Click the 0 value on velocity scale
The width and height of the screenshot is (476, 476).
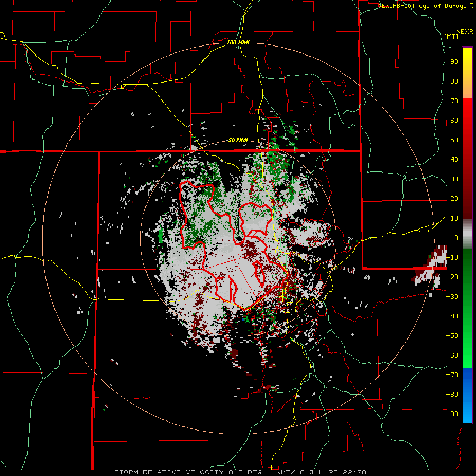[456, 238]
